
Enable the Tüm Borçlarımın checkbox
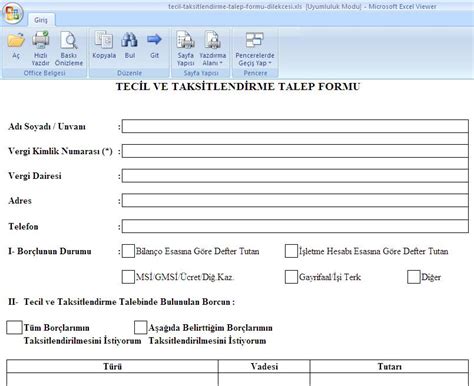click(14, 327)
